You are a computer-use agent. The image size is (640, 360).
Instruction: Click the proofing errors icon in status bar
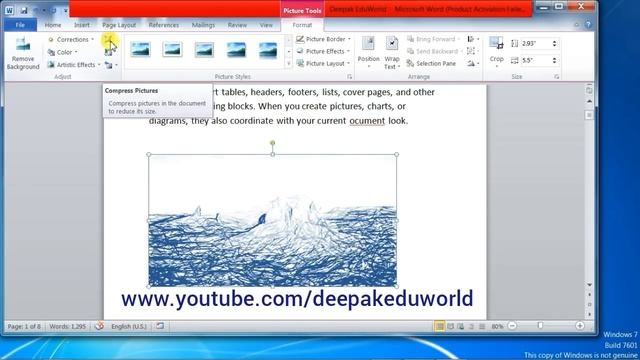99,326
